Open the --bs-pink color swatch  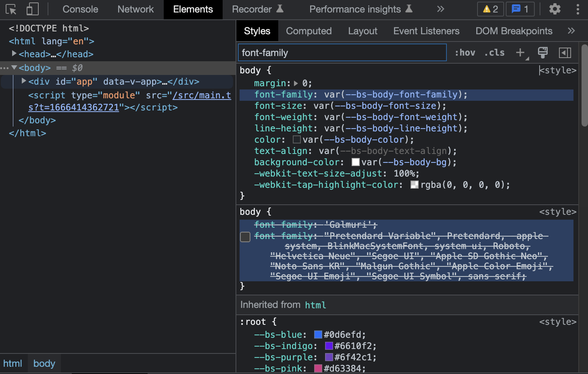(x=318, y=368)
